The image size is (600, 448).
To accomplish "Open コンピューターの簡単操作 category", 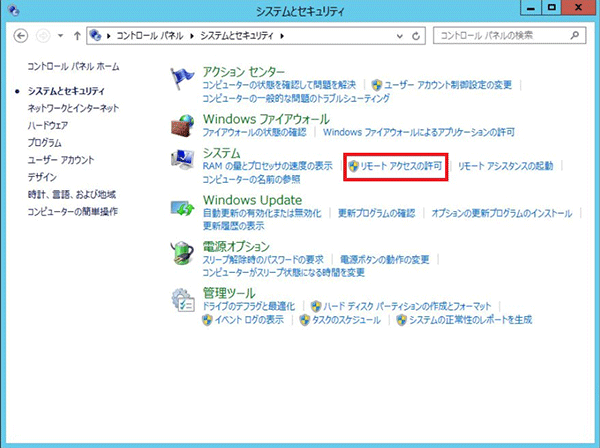I will [73, 212].
